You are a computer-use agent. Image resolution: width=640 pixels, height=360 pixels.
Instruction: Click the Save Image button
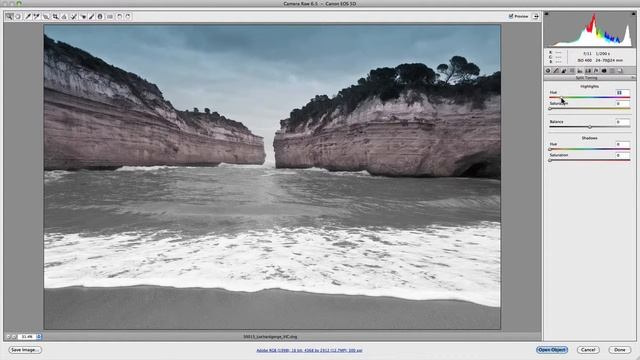[25, 350]
